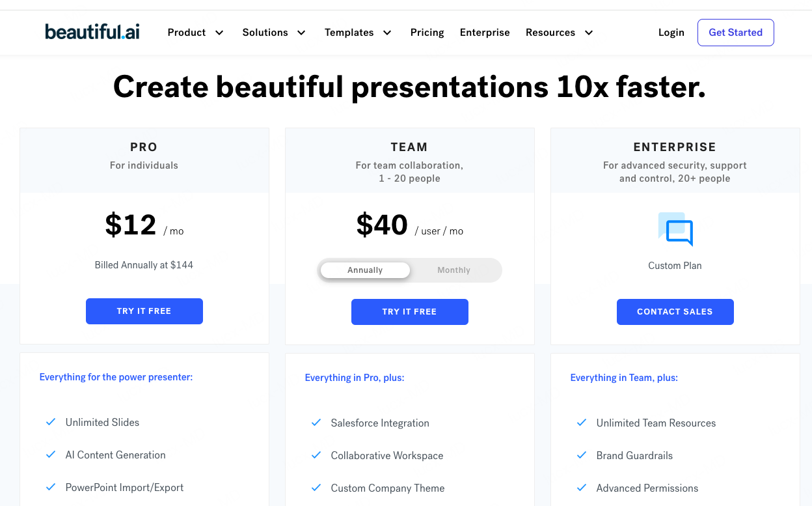The height and width of the screenshot is (506, 812).
Task: Open the Resources menu
Action: pos(550,33)
